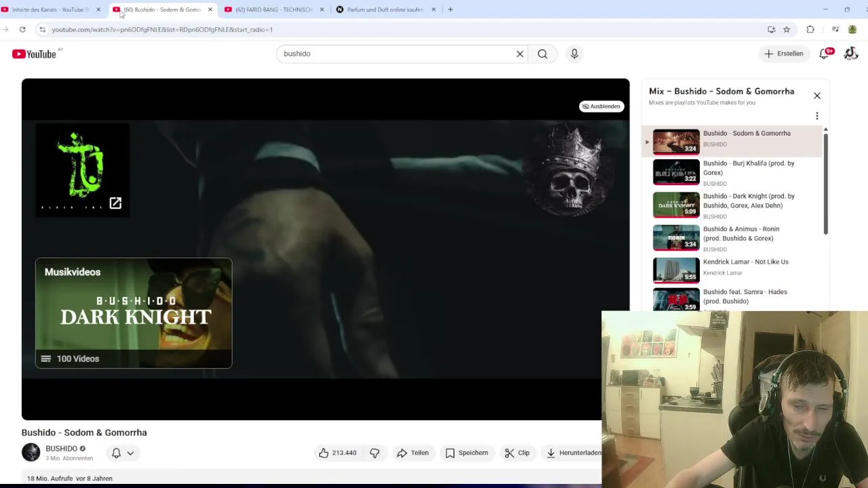Image resolution: width=868 pixels, height=488 pixels.
Task: Close the Bushido - Sodom & Gomorrha tab
Action: 210,9
